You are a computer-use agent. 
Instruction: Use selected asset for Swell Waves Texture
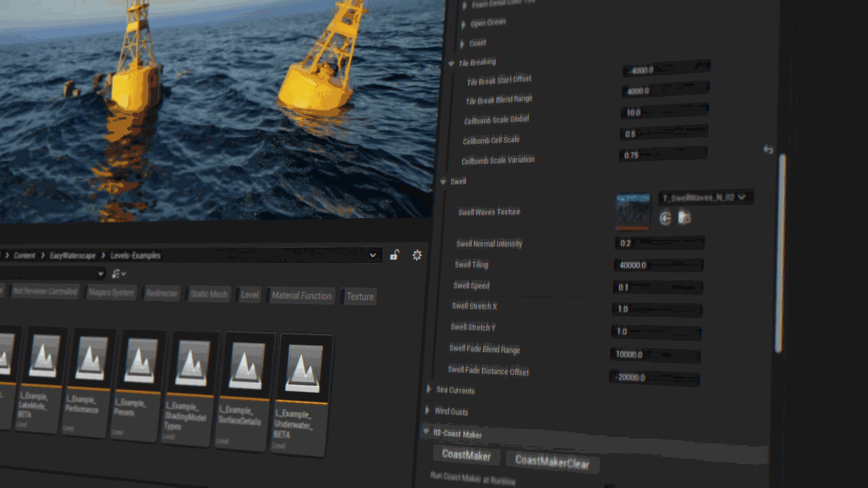666,218
